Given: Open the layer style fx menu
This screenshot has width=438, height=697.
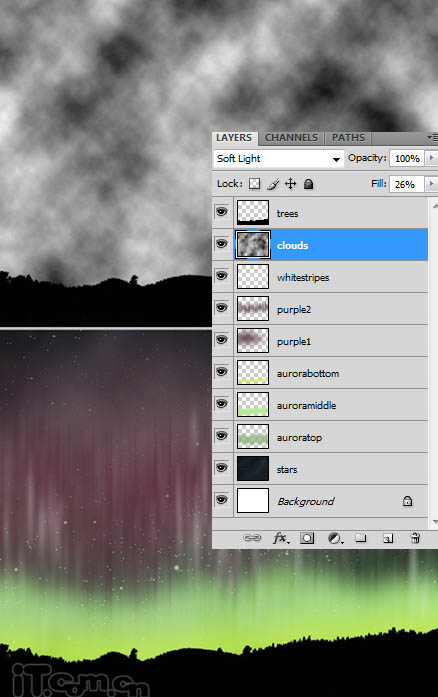Looking at the screenshot, I should (x=281, y=538).
